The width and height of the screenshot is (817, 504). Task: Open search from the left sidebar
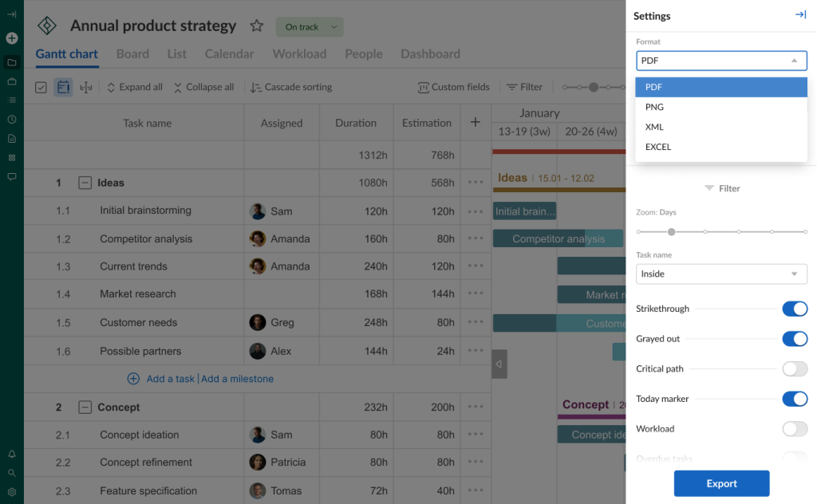click(x=11, y=471)
